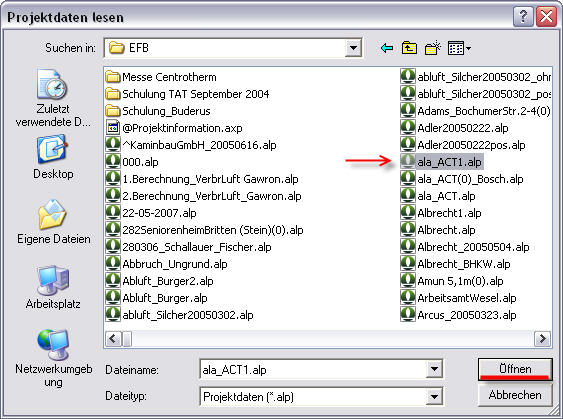Screen dimensions: 563x419
Task: Click inside the Dateiname text field
Action: (313, 369)
